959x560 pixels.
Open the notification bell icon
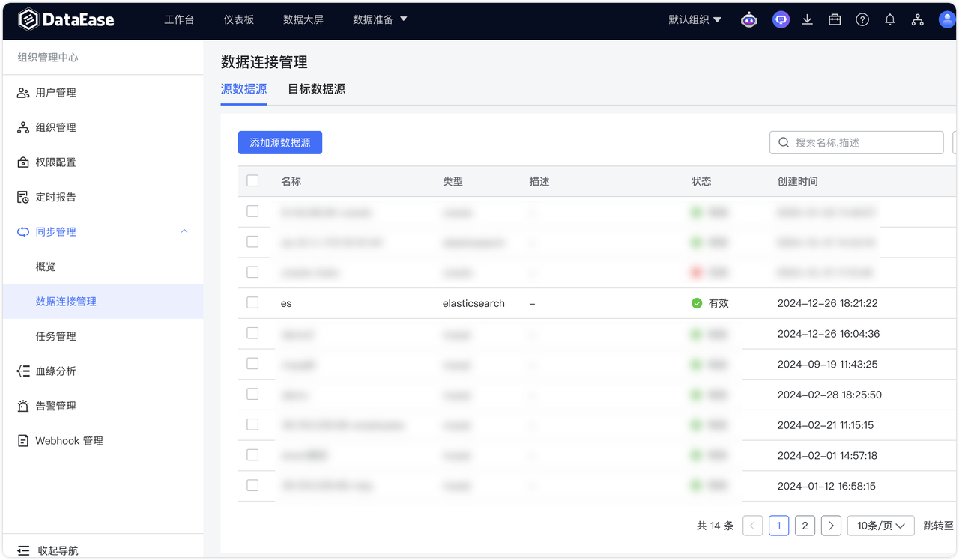click(890, 19)
